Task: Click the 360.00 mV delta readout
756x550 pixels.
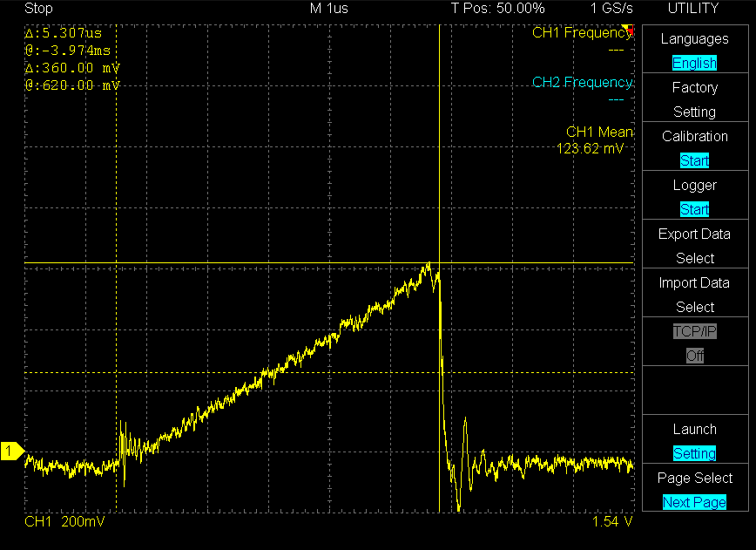Action: pos(72,68)
